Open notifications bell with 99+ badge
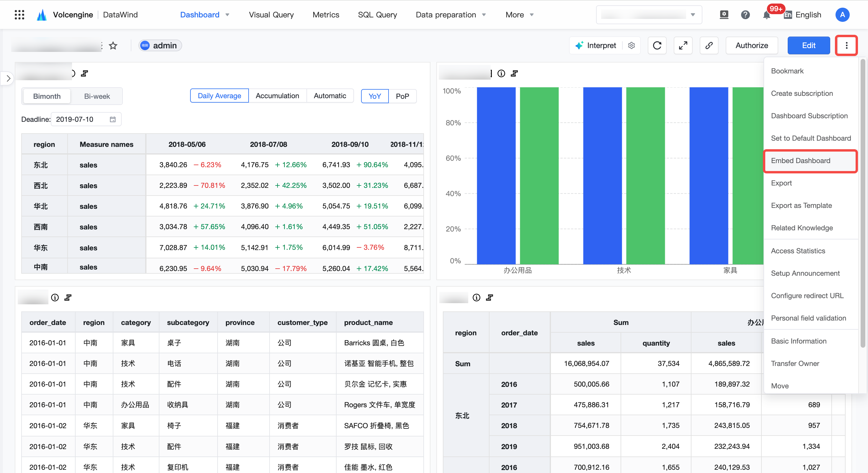The height and width of the screenshot is (473, 868). pyautogui.click(x=766, y=15)
